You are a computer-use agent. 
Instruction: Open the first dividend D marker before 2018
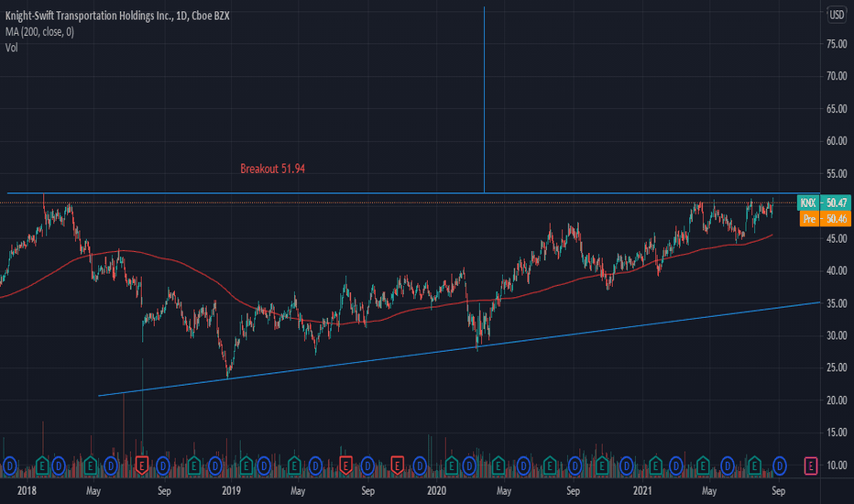10,466
